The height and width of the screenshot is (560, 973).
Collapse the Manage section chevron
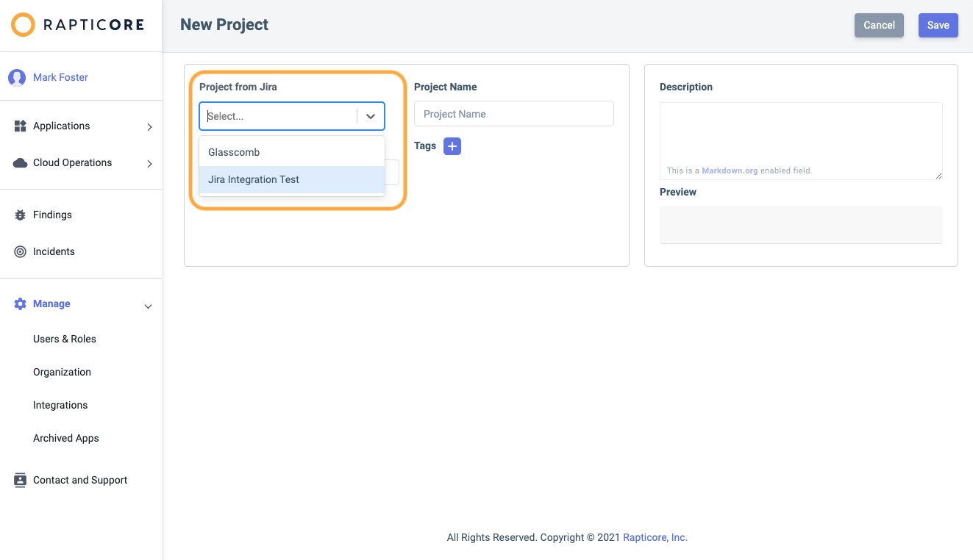pos(148,306)
